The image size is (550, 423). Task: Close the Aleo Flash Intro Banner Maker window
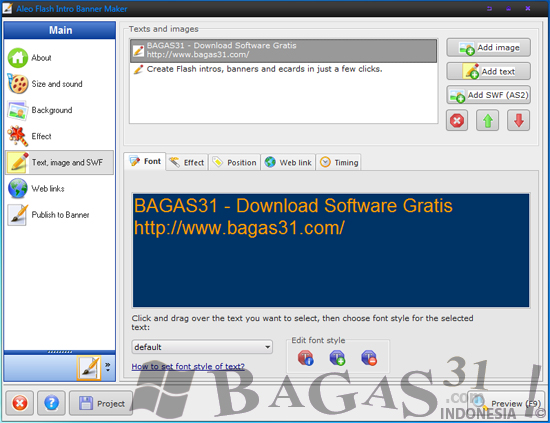pos(528,8)
